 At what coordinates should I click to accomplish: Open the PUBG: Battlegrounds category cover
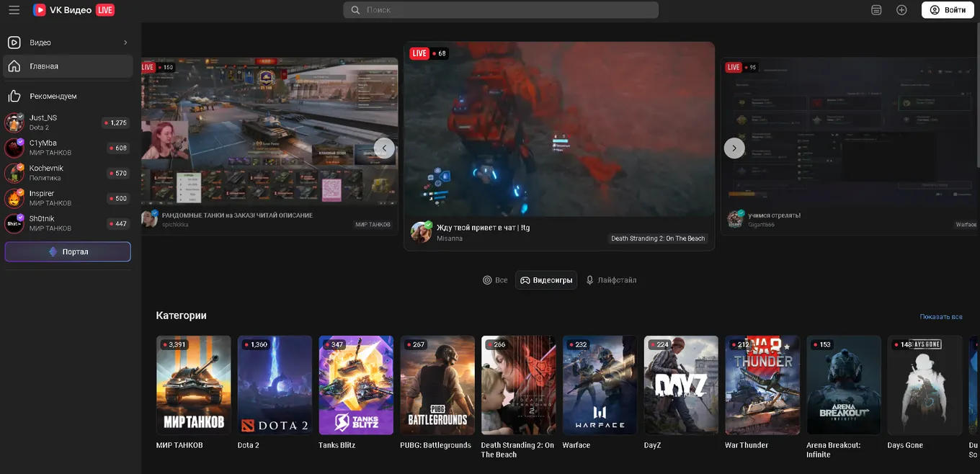pos(437,385)
